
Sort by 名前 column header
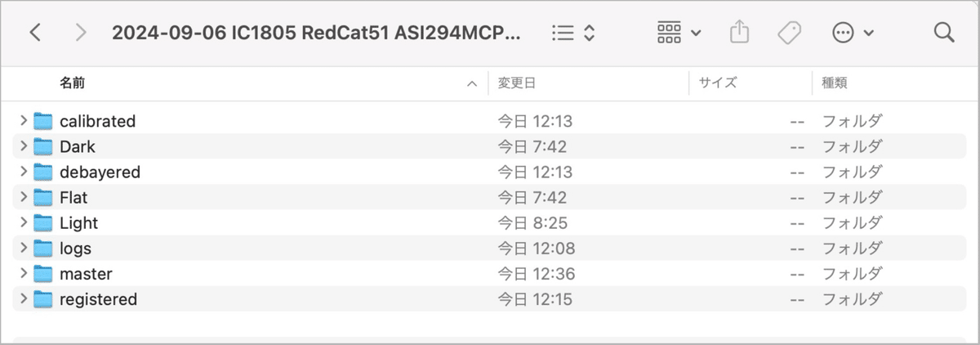point(245,83)
